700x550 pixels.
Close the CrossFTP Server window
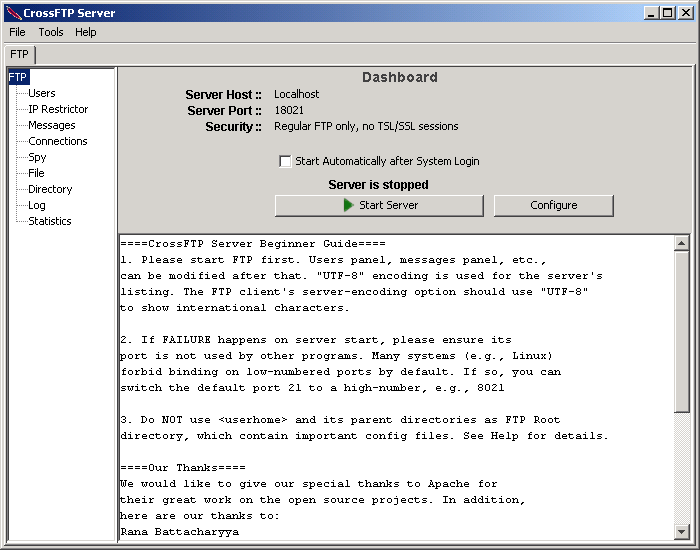pos(685,13)
